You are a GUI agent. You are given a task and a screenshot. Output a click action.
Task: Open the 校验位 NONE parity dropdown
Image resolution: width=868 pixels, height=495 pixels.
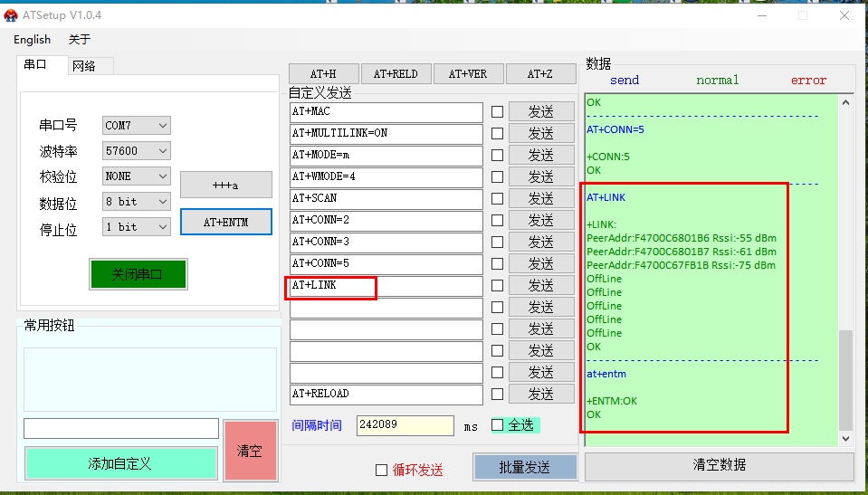pos(136,176)
